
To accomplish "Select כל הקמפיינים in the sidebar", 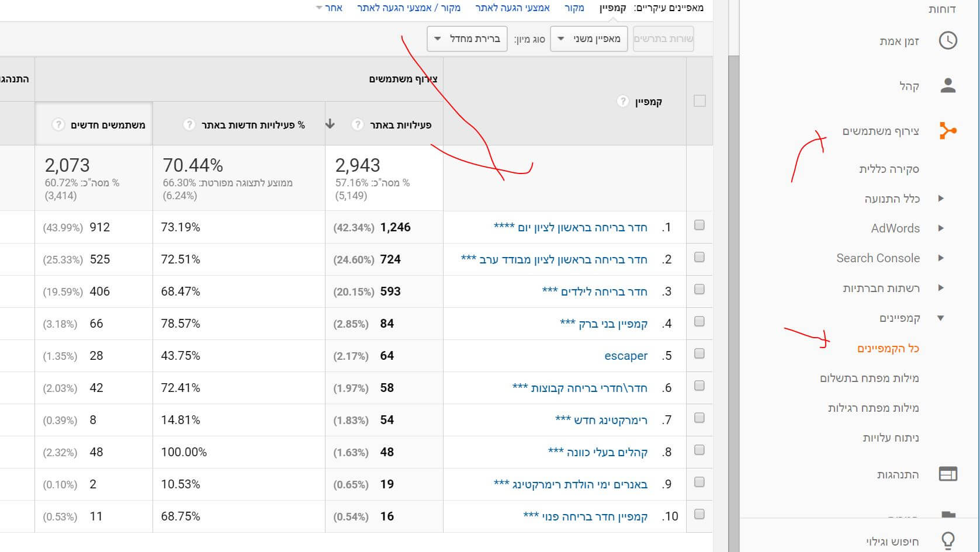I will (x=888, y=349).
